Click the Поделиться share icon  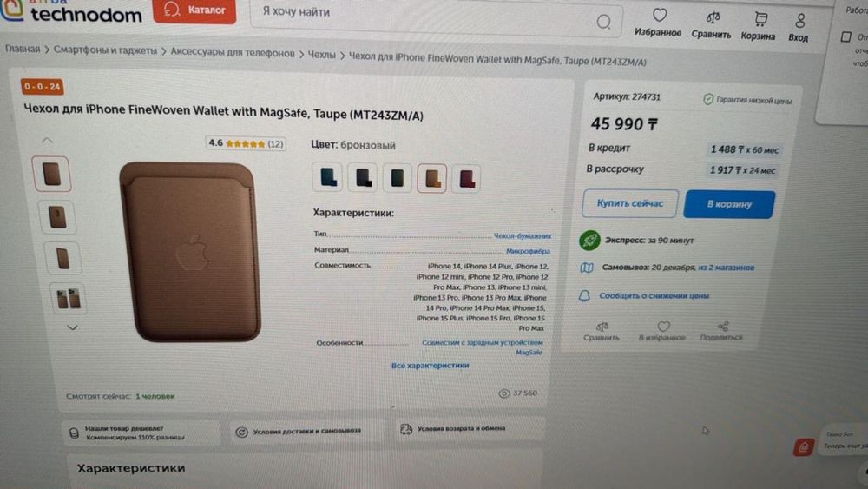[x=722, y=327]
